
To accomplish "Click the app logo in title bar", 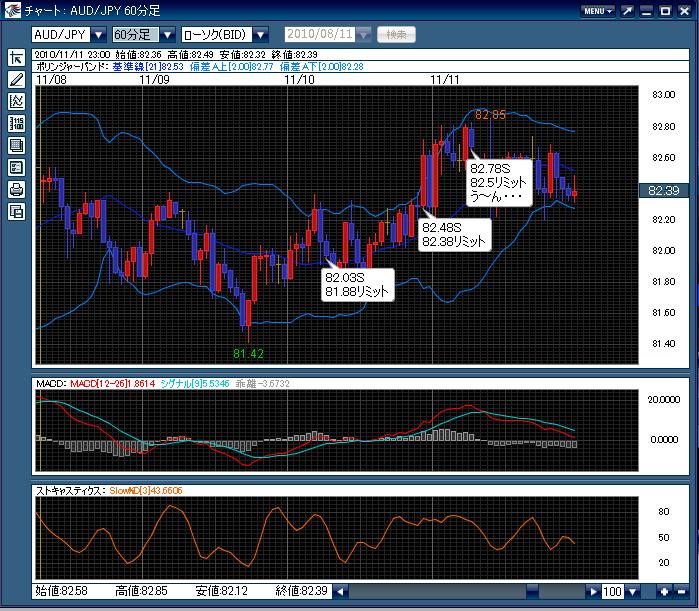I will pyautogui.click(x=12, y=10).
